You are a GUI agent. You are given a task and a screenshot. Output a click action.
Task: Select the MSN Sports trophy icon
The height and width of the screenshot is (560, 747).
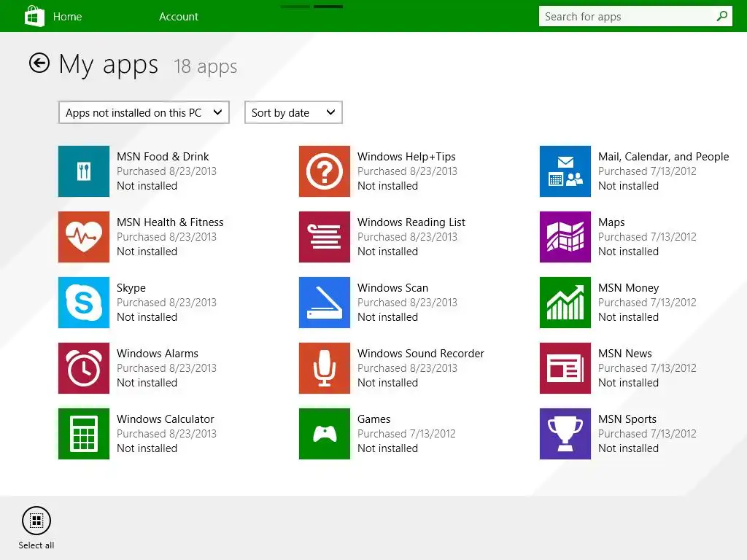click(x=565, y=434)
